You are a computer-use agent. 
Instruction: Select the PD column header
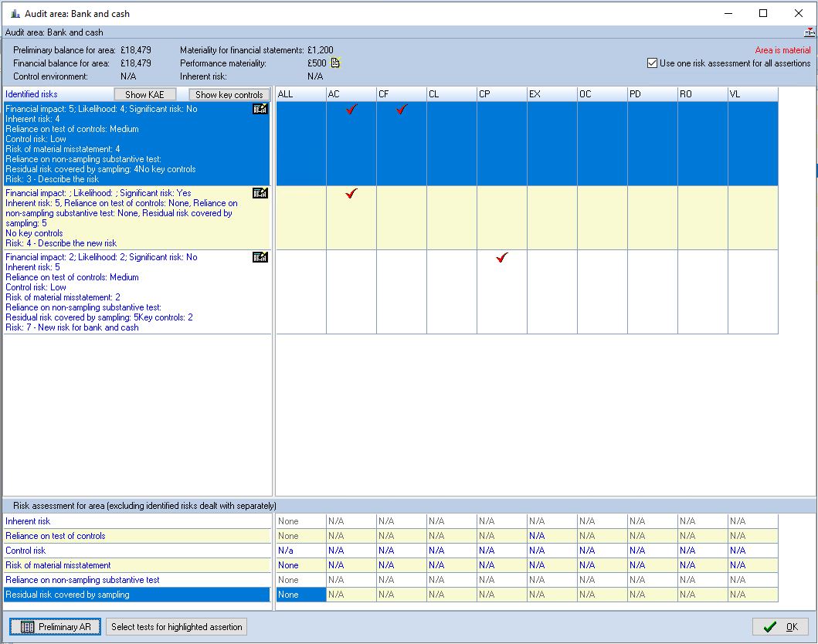point(652,94)
